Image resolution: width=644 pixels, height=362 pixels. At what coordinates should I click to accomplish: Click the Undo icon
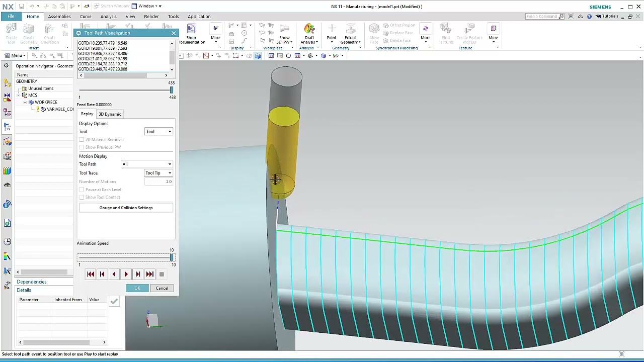(31, 7)
